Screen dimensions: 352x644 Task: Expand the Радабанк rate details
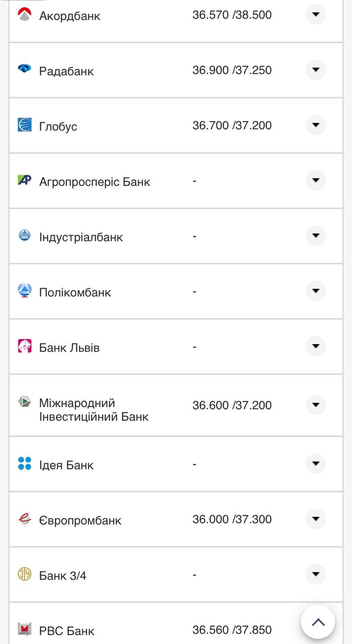[316, 70]
